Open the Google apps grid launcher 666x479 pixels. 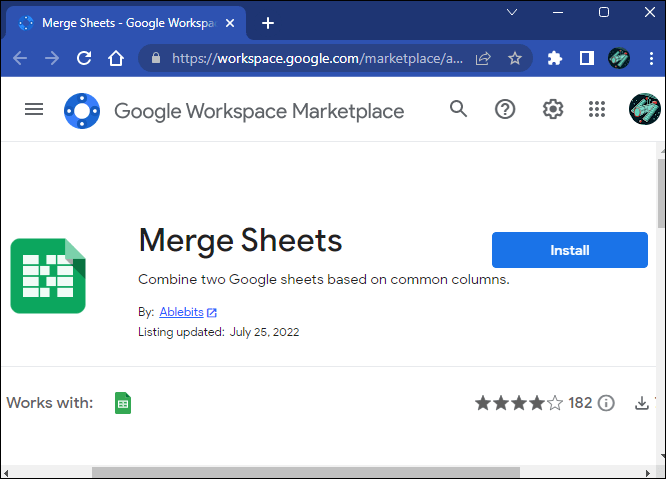597,110
